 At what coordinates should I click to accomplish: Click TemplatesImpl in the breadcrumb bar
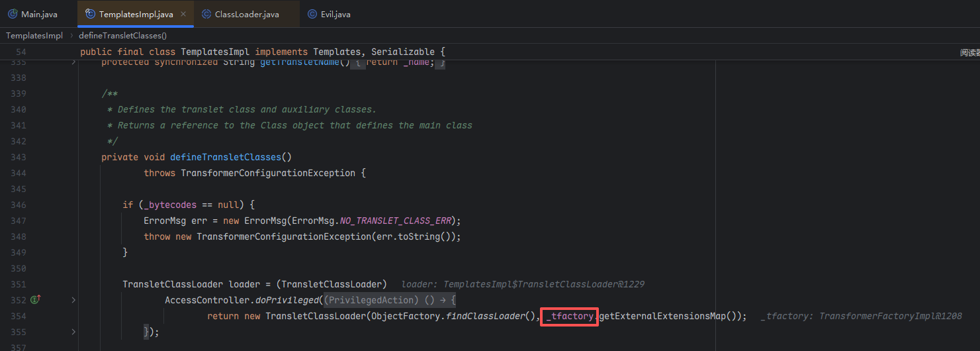34,36
